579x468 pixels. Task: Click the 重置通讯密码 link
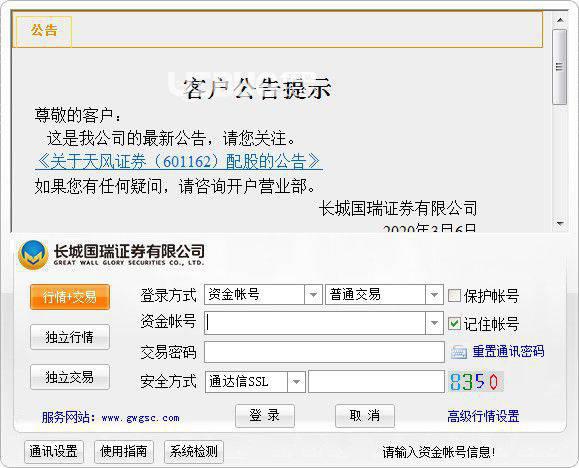[508, 351]
